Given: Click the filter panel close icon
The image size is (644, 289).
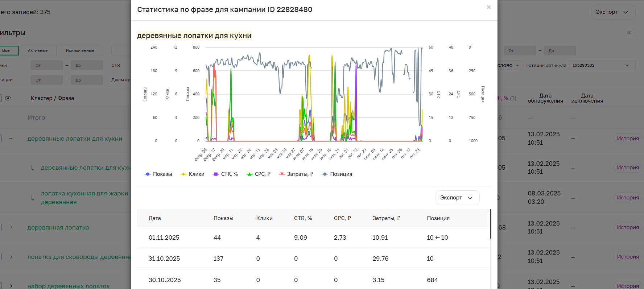Looking at the screenshot, I should click(x=629, y=33).
